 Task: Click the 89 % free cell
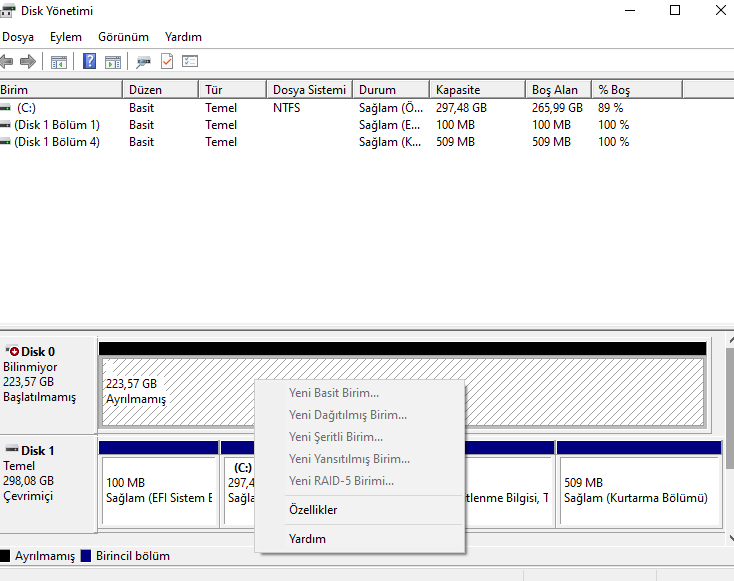(x=610, y=108)
